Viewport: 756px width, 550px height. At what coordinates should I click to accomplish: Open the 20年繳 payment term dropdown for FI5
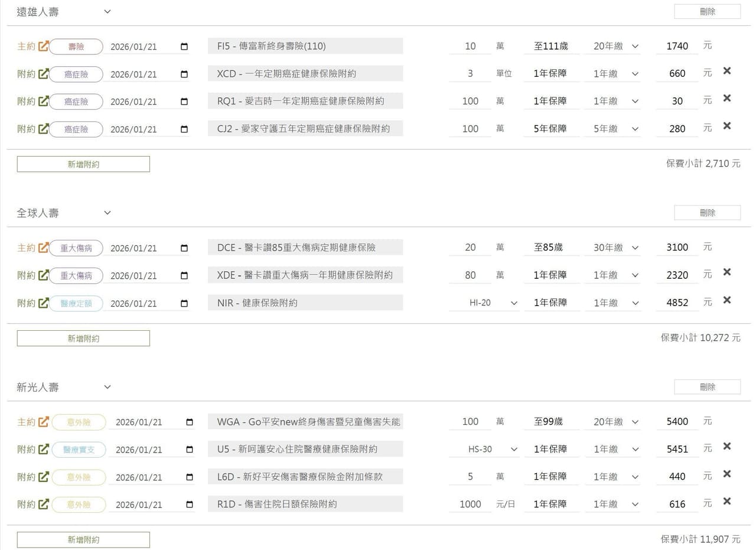click(x=614, y=46)
